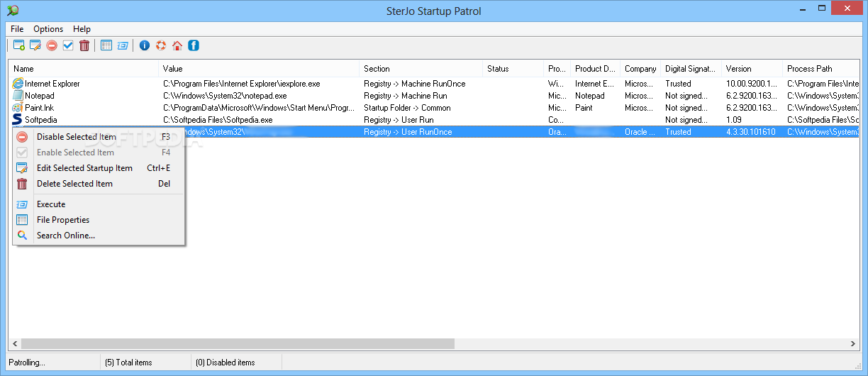Sort by the Section column header

pyautogui.click(x=421, y=69)
